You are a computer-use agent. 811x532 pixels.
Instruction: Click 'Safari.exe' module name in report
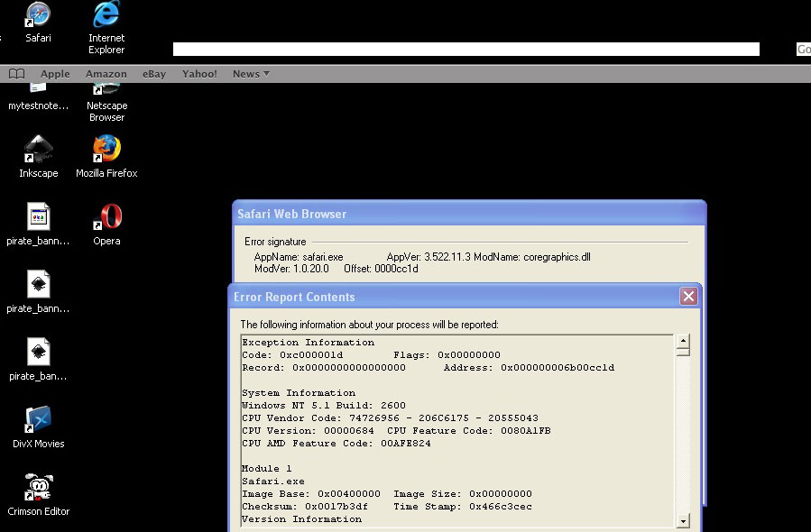tap(273, 482)
